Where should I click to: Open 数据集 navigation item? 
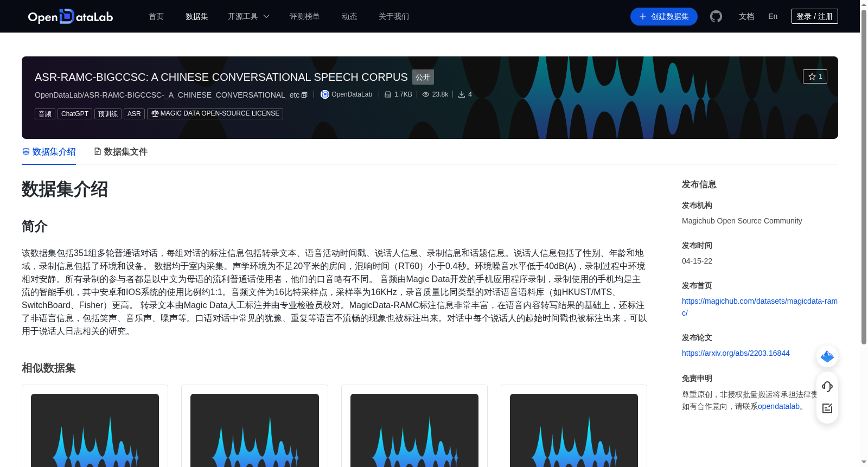point(196,16)
